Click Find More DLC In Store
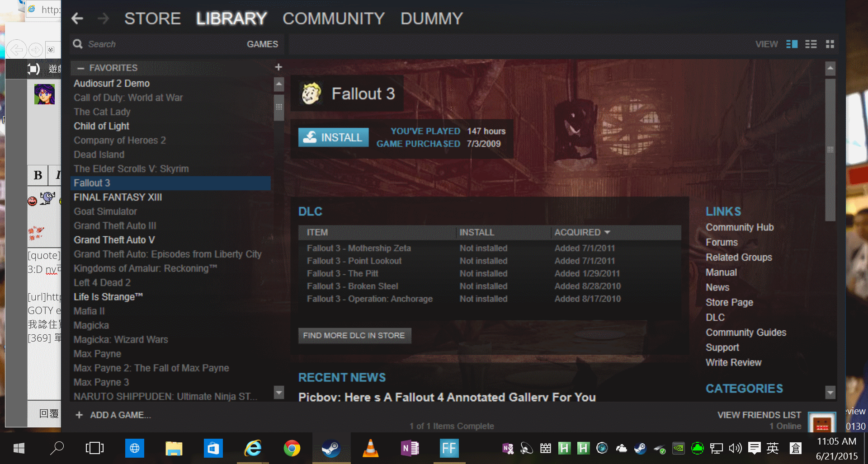Image resolution: width=868 pixels, height=464 pixels. click(354, 336)
